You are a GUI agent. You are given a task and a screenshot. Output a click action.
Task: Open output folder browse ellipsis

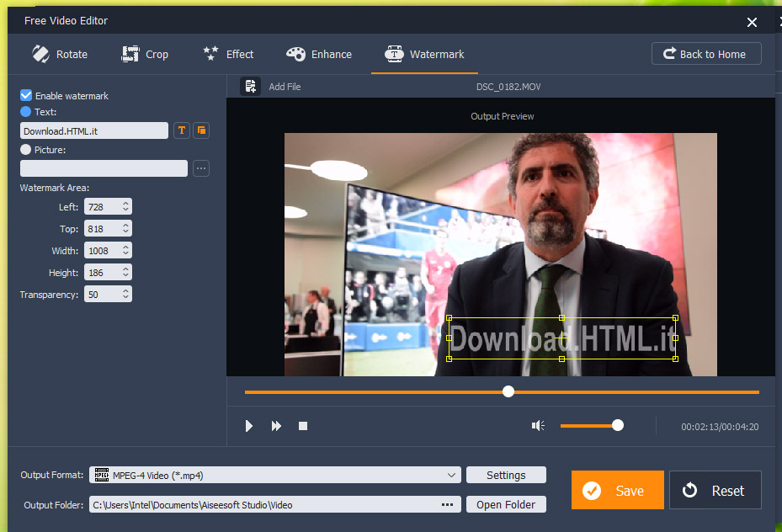(447, 505)
